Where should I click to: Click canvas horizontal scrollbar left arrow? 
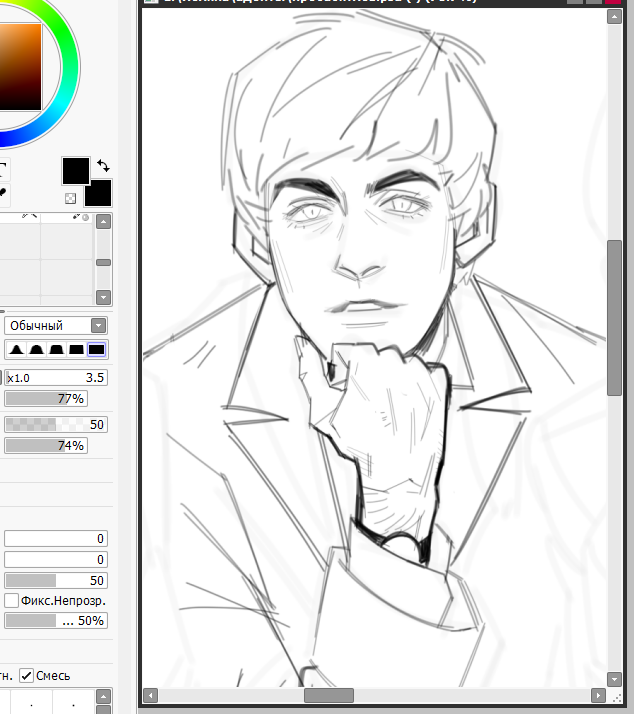pos(150,696)
